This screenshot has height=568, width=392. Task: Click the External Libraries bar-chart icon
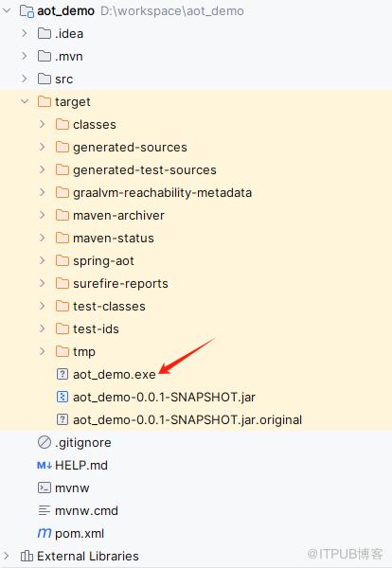point(27,556)
